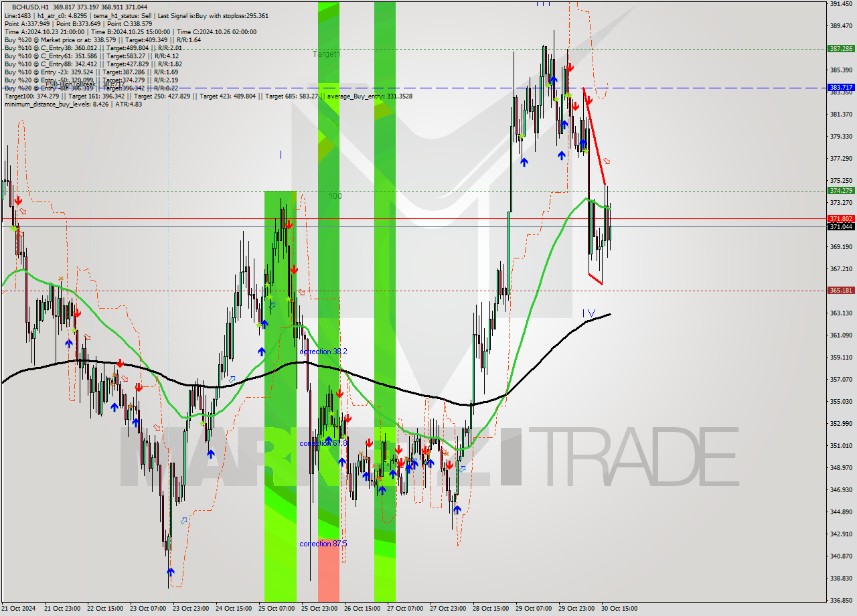Click the 'correction 87.5' label
This screenshot has width=857, height=616.
coord(323,544)
